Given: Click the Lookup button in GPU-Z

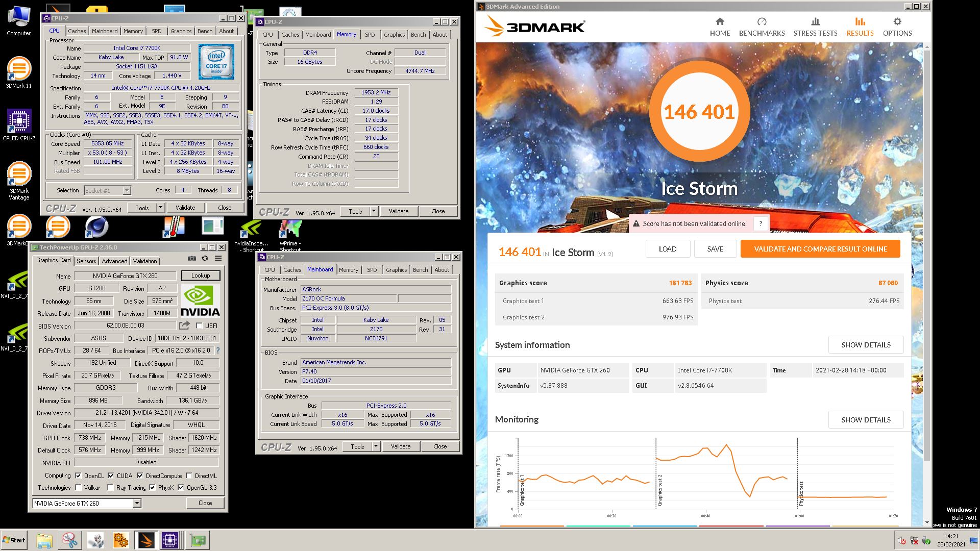Looking at the screenshot, I should 201,275.
